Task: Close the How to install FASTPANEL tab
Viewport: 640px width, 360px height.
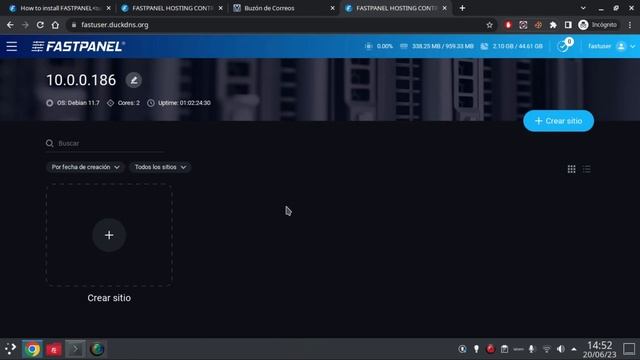Action: (x=108, y=8)
